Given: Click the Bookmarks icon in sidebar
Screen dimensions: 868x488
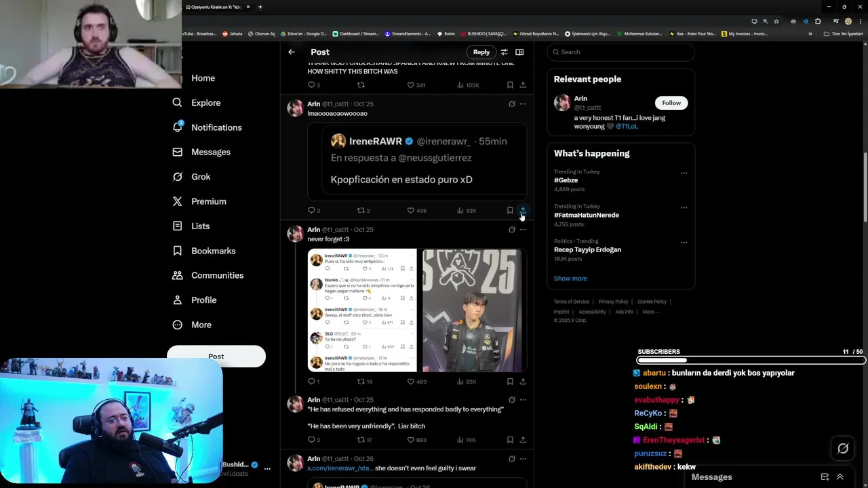Looking at the screenshot, I should point(178,251).
